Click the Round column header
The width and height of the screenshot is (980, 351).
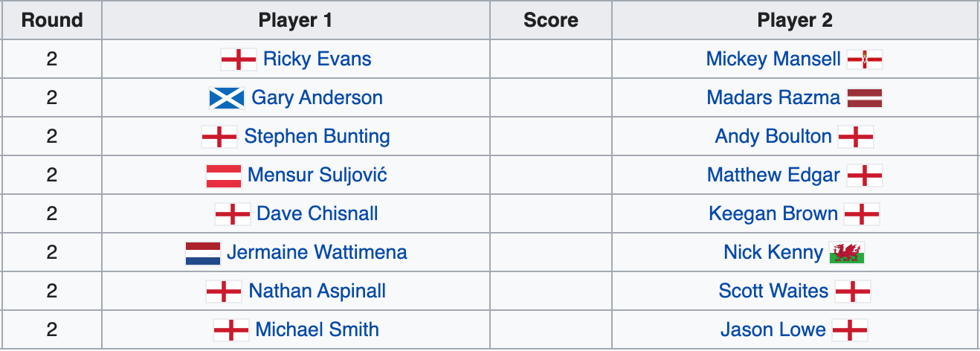(51, 20)
